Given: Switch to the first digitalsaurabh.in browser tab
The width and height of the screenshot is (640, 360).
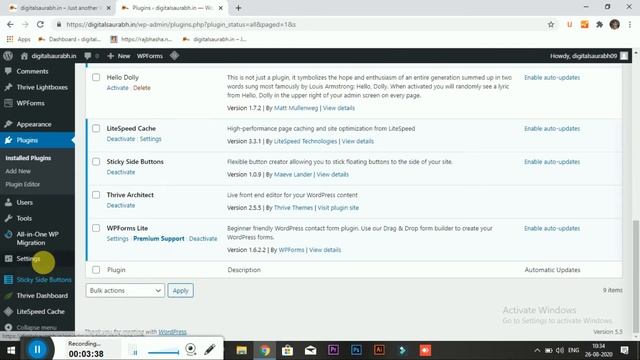Looking at the screenshot, I should click(59, 8).
